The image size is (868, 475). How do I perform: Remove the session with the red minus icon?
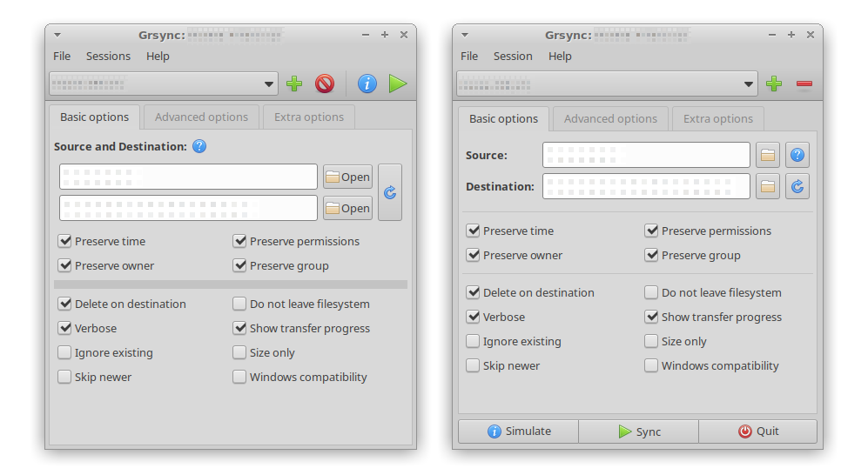(x=804, y=84)
